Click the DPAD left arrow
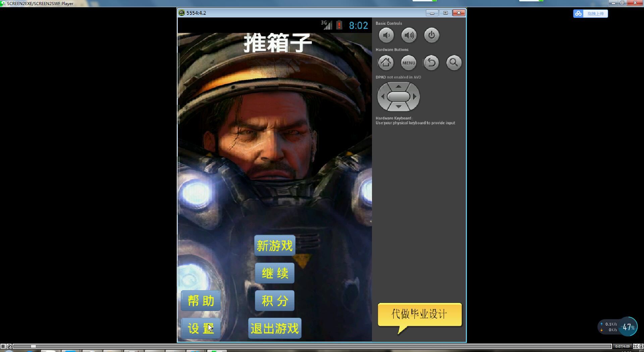The width and height of the screenshot is (644, 352). point(382,97)
